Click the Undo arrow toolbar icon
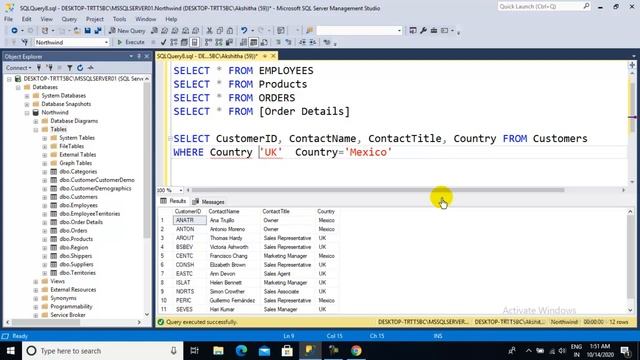Image resolution: width=640 pixels, height=360 pixels. [x=244, y=31]
